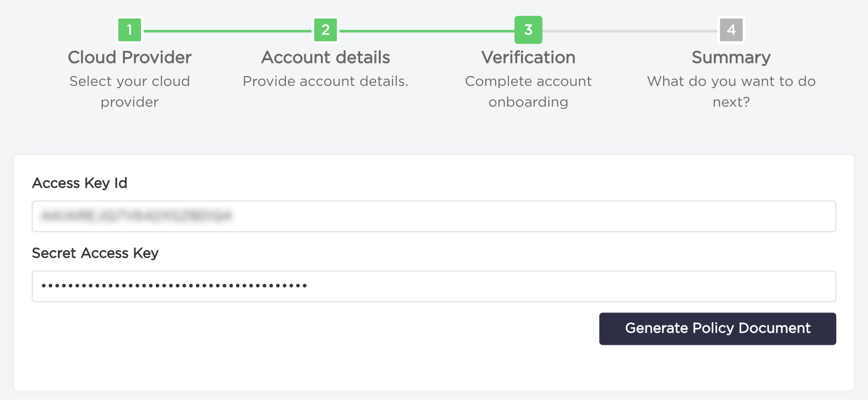Image resolution: width=868 pixels, height=400 pixels.
Task: Click the green connector between steps 2 and 3
Action: [x=426, y=30]
